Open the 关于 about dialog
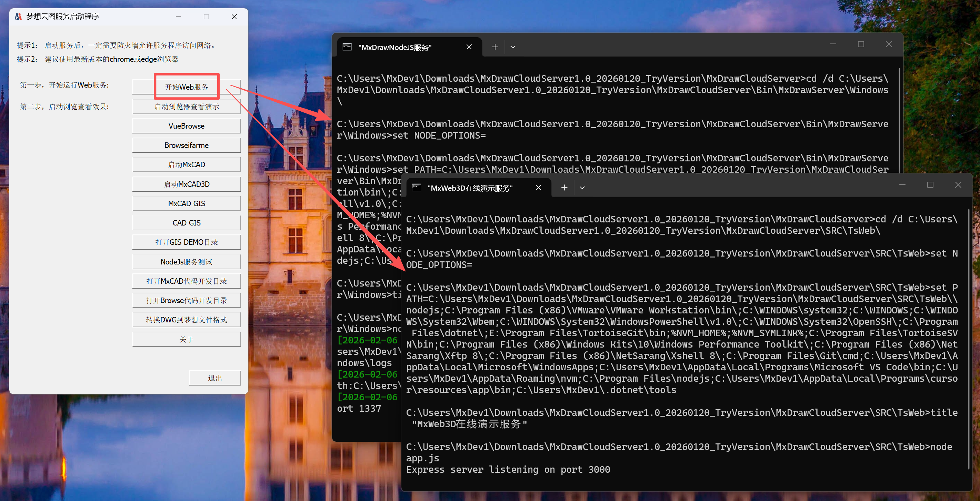This screenshot has height=501, width=980. point(187,339)
